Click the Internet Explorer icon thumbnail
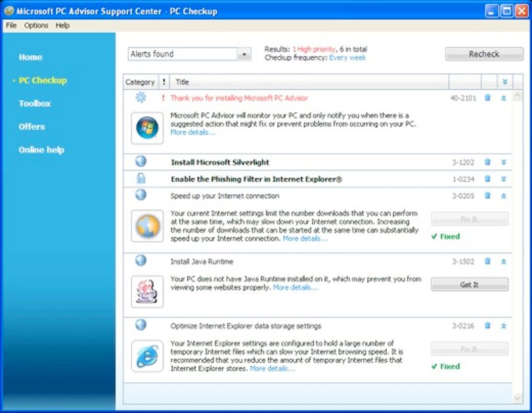Viewport: 532px width, 413px height. click(147, 356)
